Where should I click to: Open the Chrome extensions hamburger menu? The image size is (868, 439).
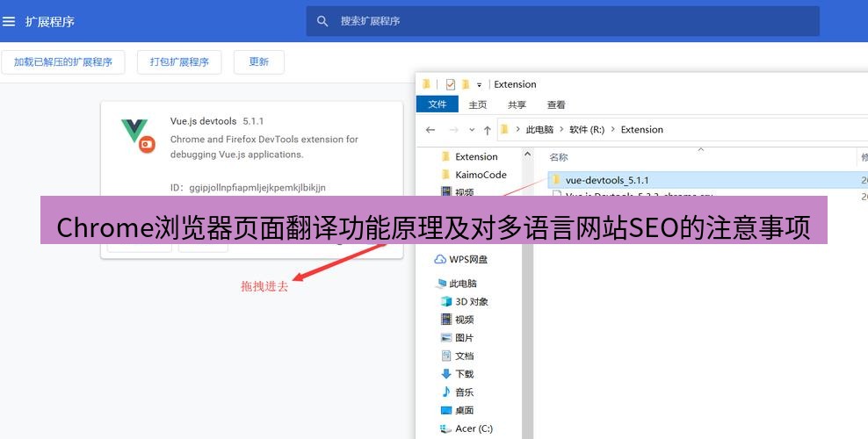pyautogui.click(x=8, y=22)
